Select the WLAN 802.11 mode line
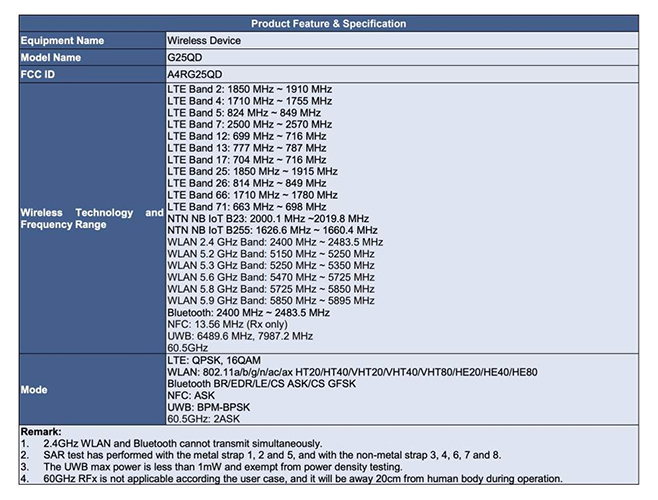Viewport: 658px width, 500px height. 352,372
